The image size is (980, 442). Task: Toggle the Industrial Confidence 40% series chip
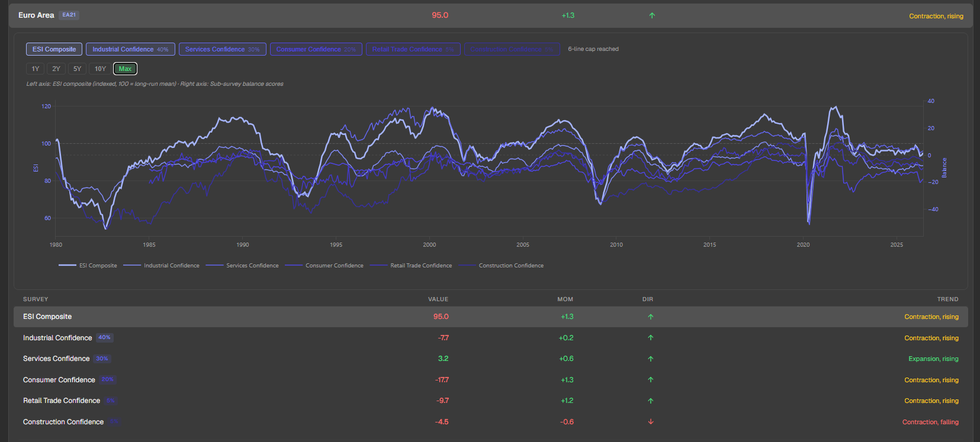click(x=130, y=49)
